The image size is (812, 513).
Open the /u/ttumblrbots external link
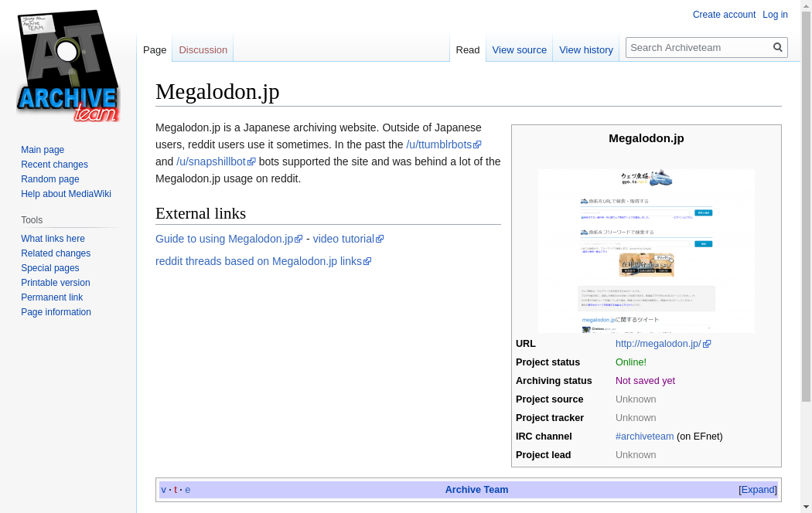[438, 144]
